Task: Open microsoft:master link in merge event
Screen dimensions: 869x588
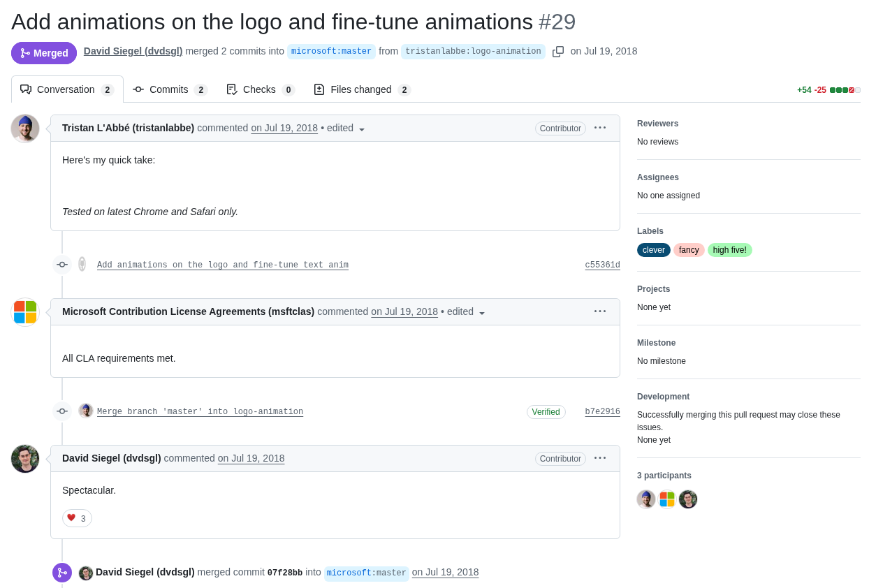Action: (x=367, y=573)
